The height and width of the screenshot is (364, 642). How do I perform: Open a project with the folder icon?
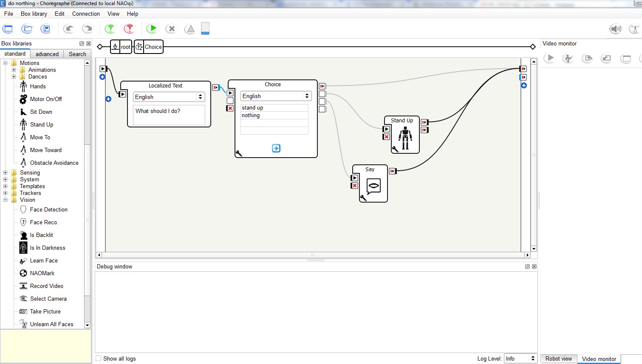27,29
